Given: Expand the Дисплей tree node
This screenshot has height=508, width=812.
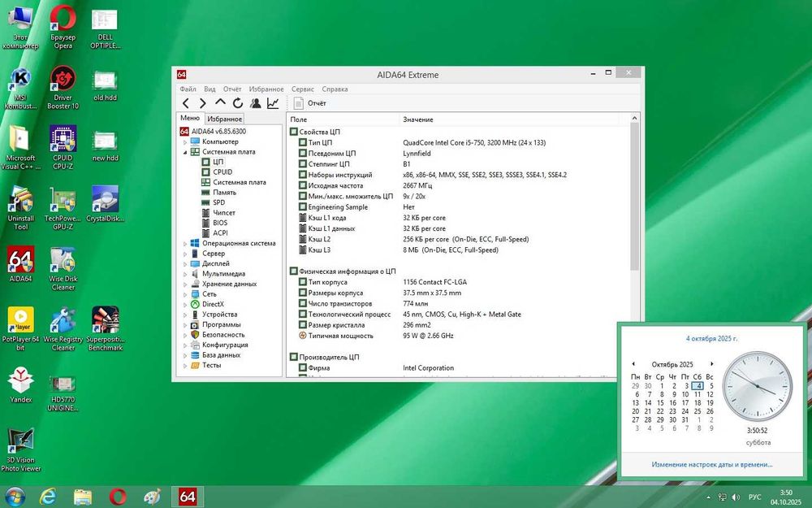Looking at the screenshot, I should pyautogui.click(x=185, y=263).
